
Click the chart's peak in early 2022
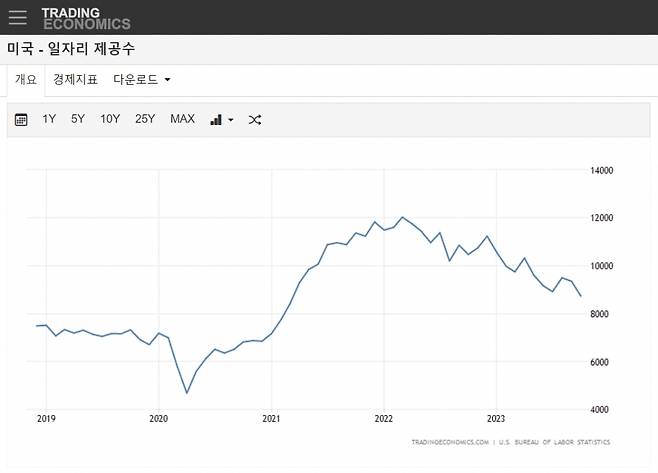[402, 217]
